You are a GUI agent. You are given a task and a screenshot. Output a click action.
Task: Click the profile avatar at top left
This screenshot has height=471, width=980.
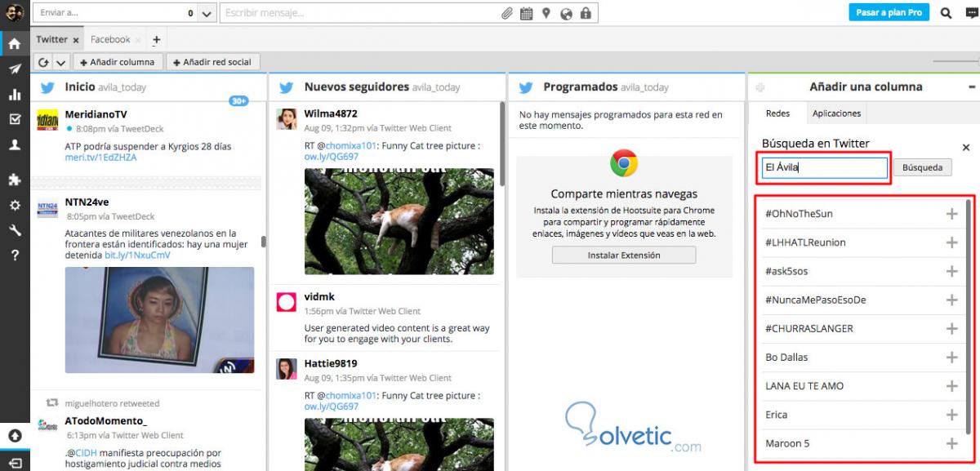tap(14, 13)
